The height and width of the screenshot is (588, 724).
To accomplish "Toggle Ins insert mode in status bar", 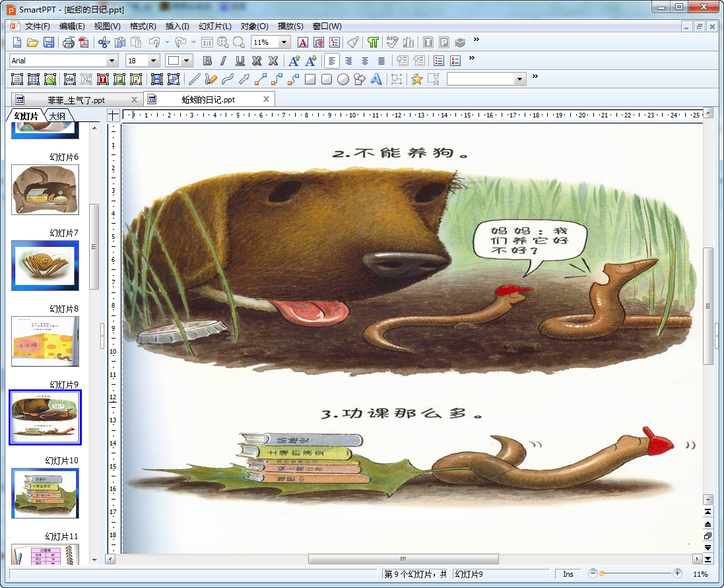I will (x=568, y=574).
